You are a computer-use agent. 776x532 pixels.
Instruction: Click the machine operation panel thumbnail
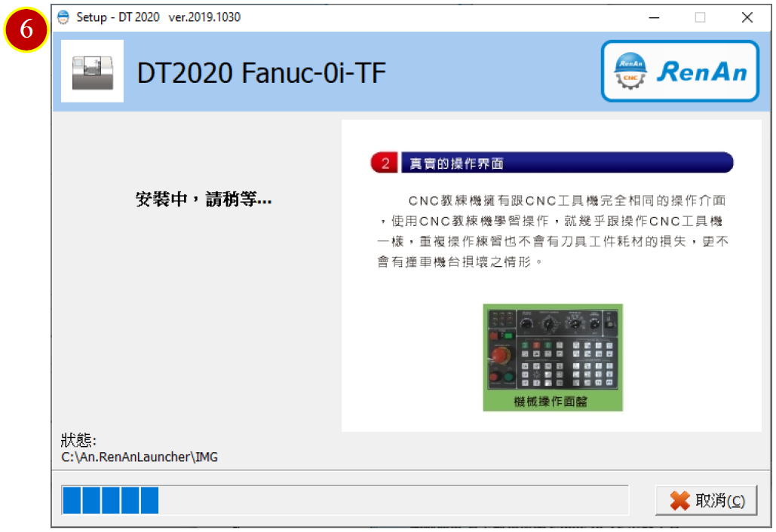coord(553,357)
